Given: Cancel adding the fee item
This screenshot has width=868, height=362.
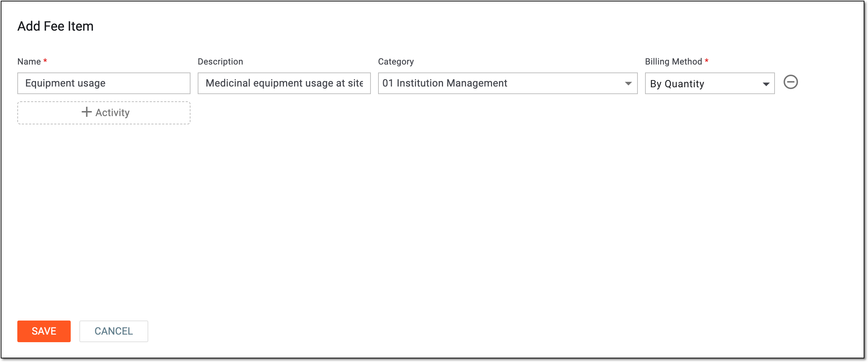Looking at the screenshot, I should tap(114, 331).
